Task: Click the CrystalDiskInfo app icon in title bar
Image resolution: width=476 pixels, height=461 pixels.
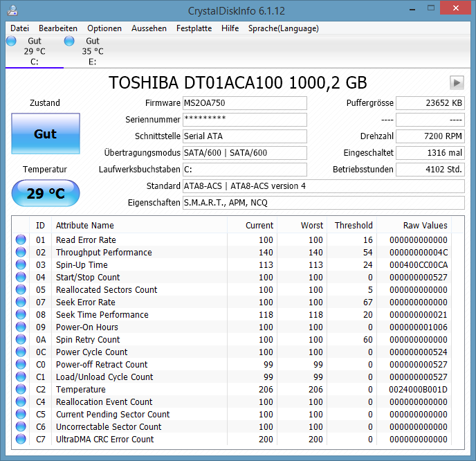Action: [x=12, y=10]
